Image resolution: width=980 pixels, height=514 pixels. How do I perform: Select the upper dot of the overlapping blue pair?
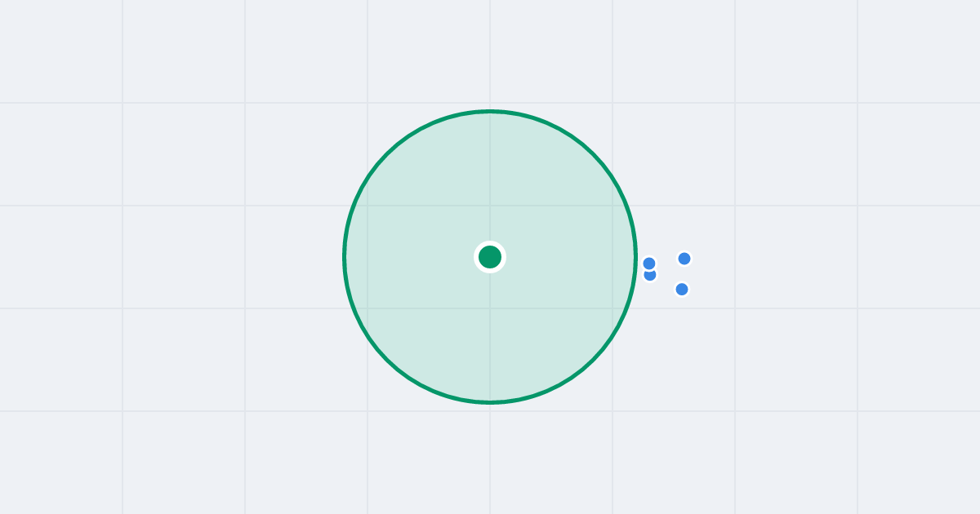pyautogui.click(x=649, y=263)
